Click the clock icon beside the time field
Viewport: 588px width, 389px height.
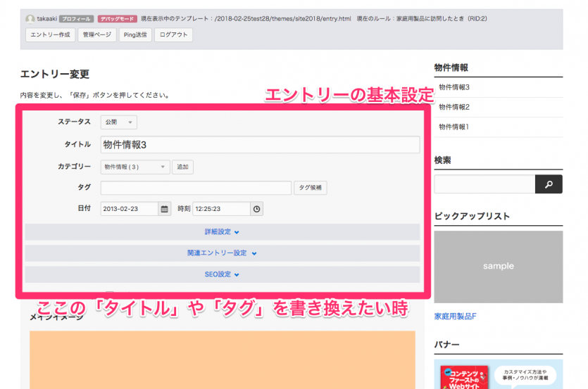[x=256, y=209]
